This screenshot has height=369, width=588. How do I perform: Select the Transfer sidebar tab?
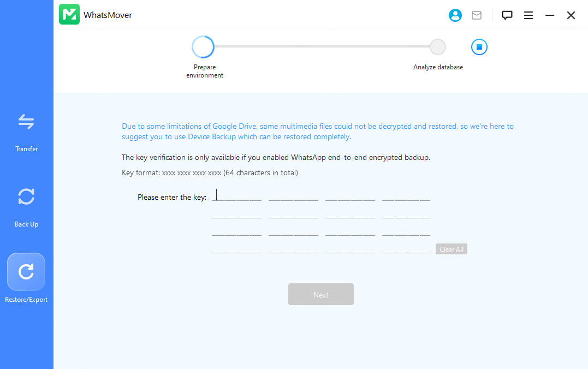(x=26, y=132)
